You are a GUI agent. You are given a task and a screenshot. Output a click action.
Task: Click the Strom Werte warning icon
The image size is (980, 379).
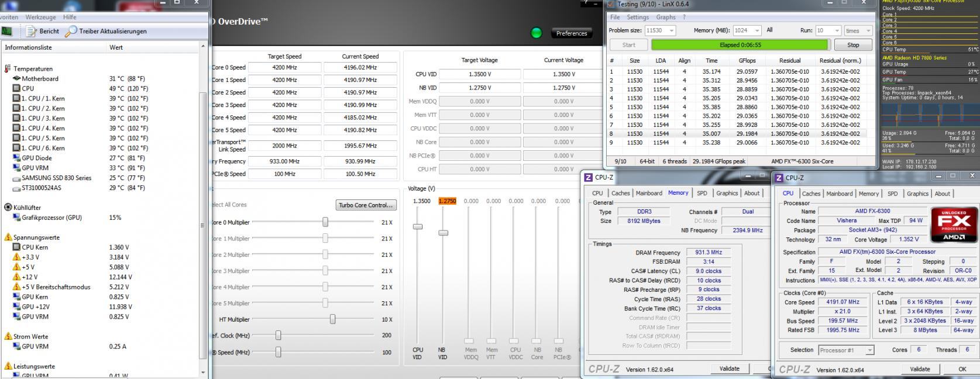coord(8,336)
